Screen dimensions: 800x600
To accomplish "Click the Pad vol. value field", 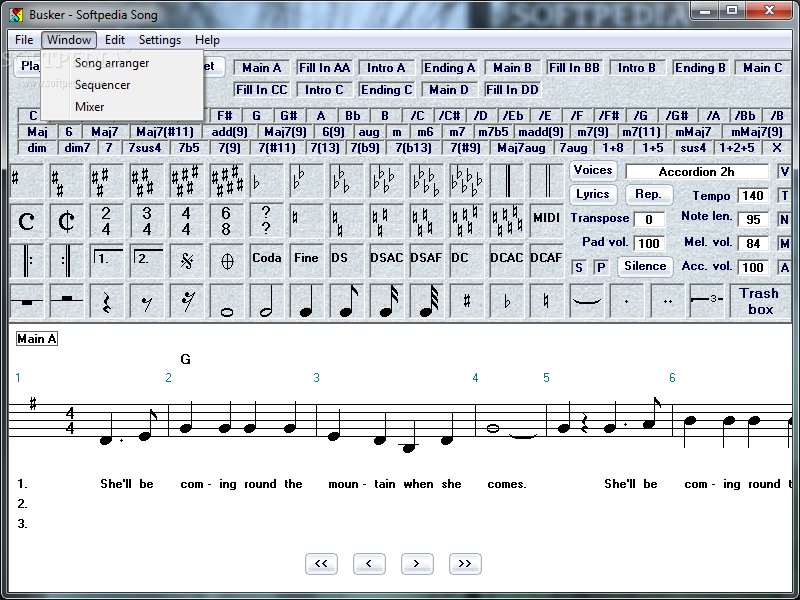I will [649, 244].
